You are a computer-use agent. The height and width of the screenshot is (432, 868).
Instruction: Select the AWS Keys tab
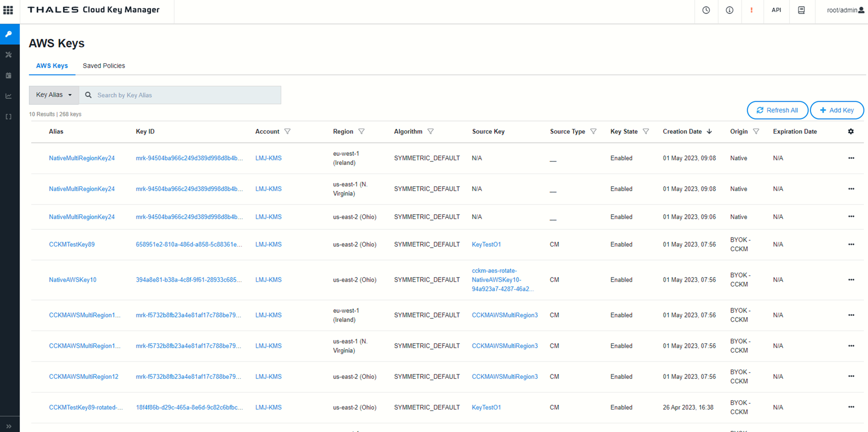52,66
